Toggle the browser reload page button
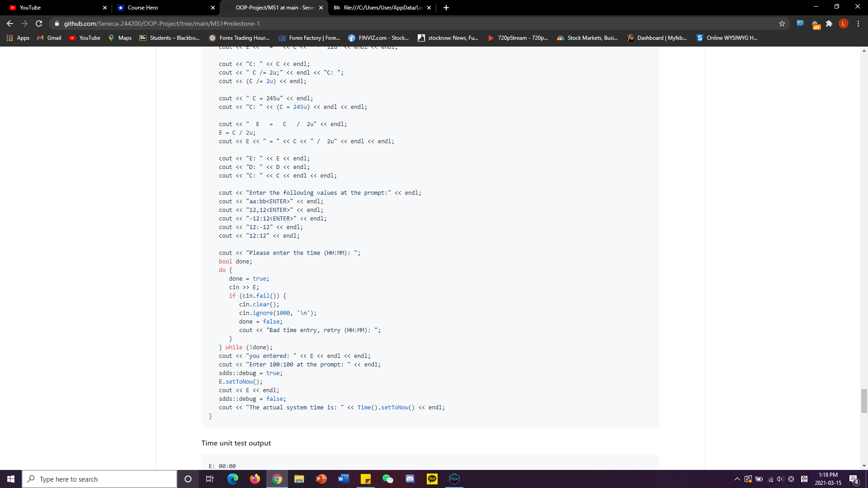Viewport: 868px width, 488px height. (x=39, y=23)
